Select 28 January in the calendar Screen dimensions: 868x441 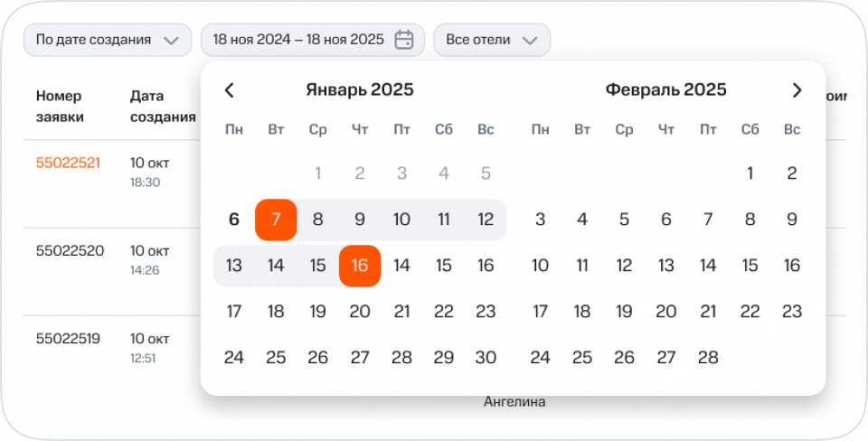[401, 358]
